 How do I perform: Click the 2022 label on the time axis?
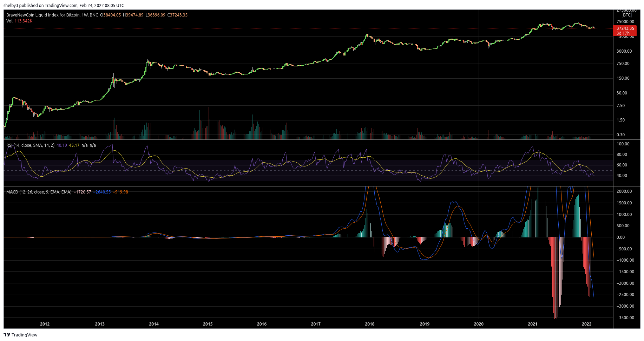[587, 324]
